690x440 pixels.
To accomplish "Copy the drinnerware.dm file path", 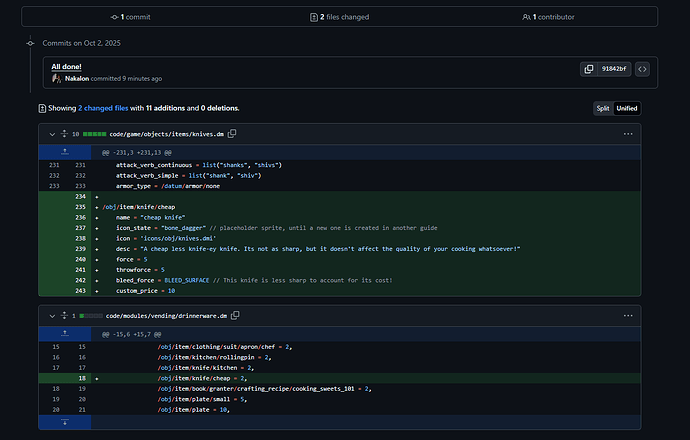I will coord(235,315).
